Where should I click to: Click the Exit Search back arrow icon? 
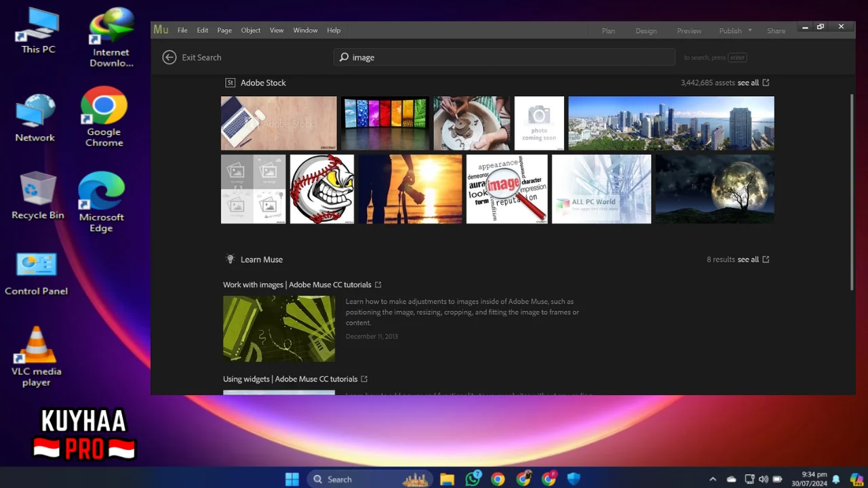(170, 58)
